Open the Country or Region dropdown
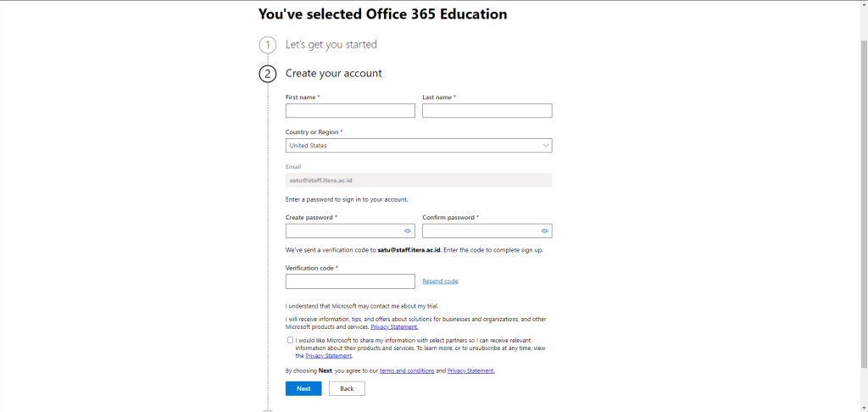The width and height of the screenshot is (868, 412). pos(419,146)
